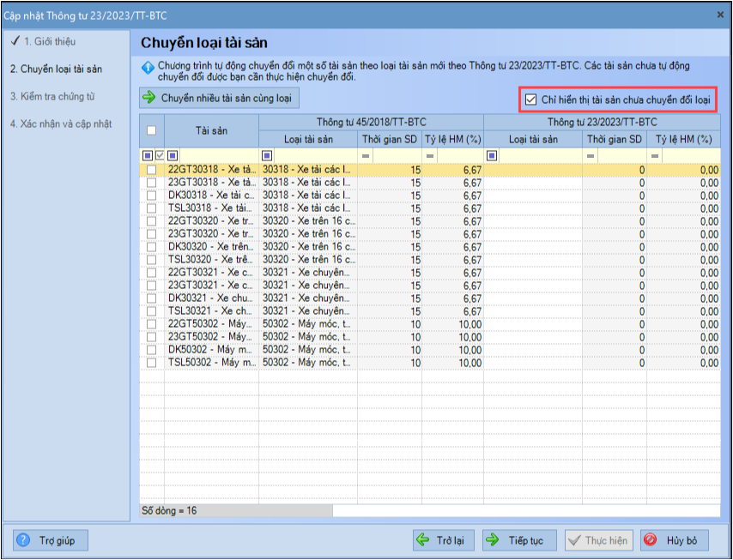The width and height of the screenshot is (733, 560).
Task: Sort by Thời gian SD under Thông tư 45
Action: pos(390,139)
